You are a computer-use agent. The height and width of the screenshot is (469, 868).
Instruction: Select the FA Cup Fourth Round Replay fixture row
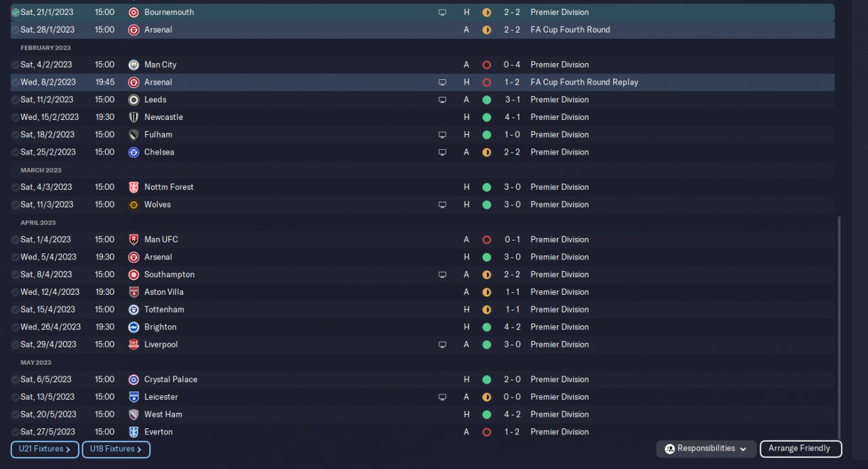pyautogui.click(x=422, y=82)
